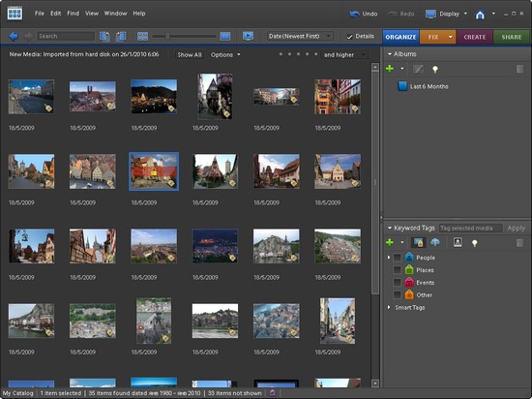This screenshot has width=532, height=399.
Task: Open the Help menu
Action: pyautogui.click(x=139, y=14)
